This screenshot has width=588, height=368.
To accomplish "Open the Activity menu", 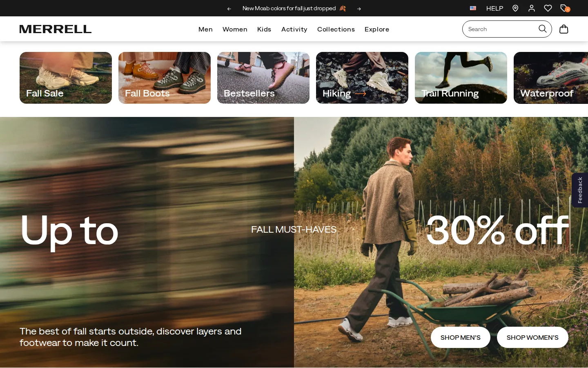I will [294, 29].
